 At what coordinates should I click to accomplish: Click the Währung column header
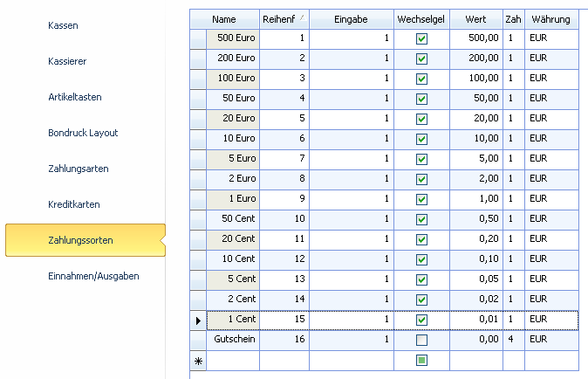[x=550, y=18]
